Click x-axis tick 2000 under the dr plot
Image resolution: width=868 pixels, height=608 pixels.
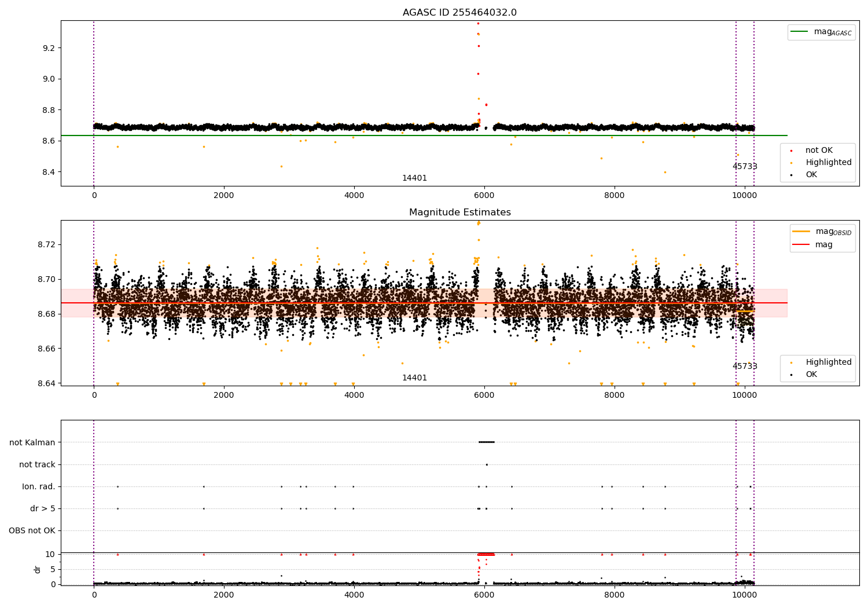point(224,595)
